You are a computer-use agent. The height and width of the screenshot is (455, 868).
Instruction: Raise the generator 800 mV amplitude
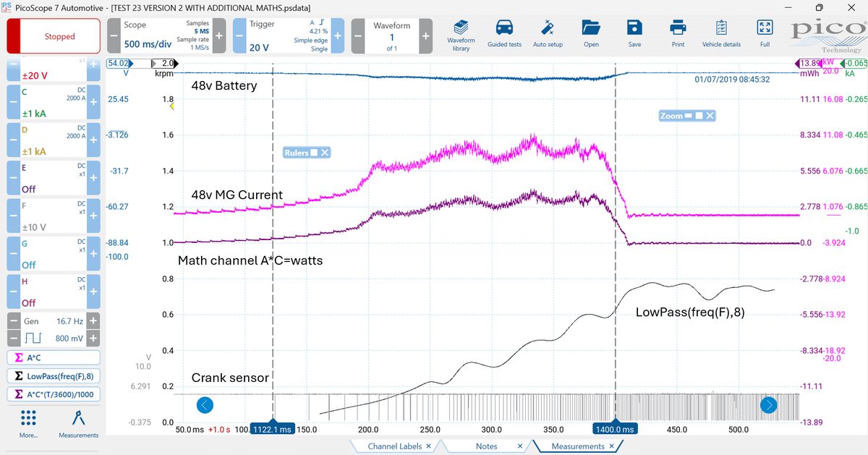pyautogui.click(x=93, y=338)
